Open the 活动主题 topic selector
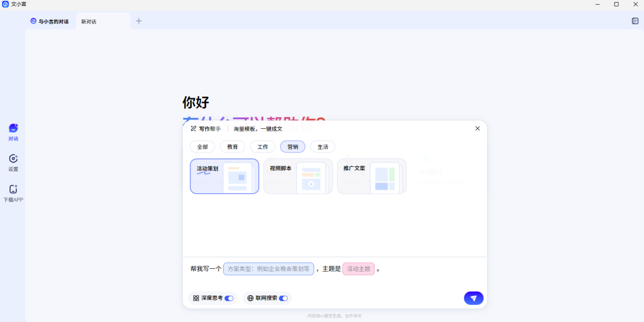This screenshot has width=644, height=322. (x=358, y=268)
